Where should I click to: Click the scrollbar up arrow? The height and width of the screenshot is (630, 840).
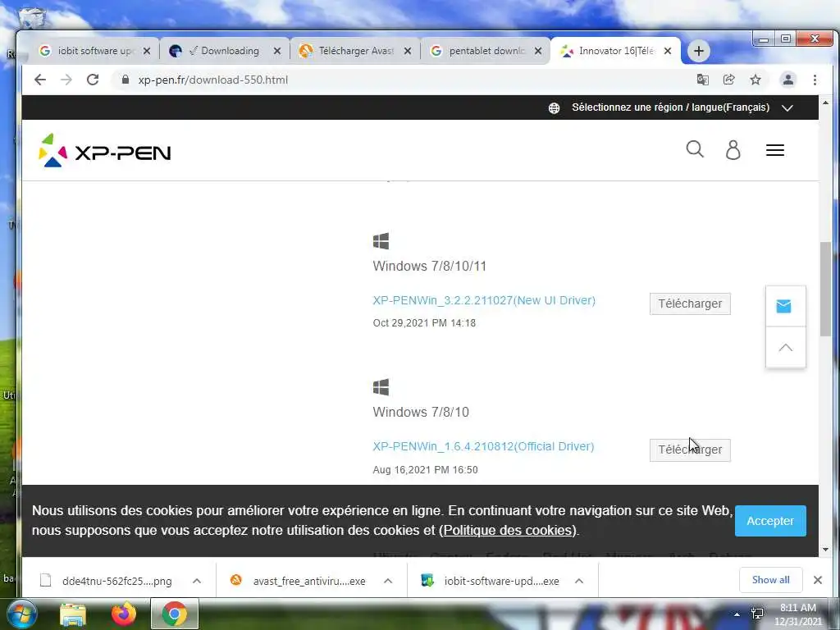pos(825,102)
